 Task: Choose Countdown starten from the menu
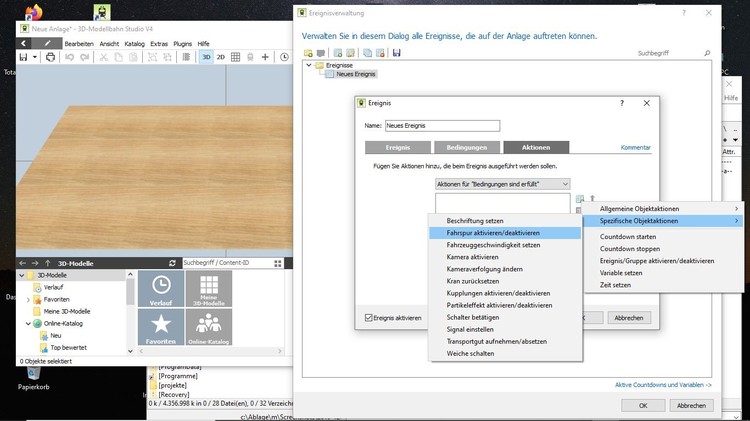(x=663, y=237)
